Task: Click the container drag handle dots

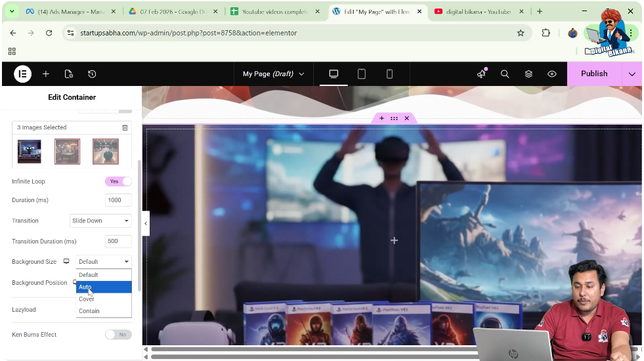Action: pyautogui.click(x=394, y=118)
